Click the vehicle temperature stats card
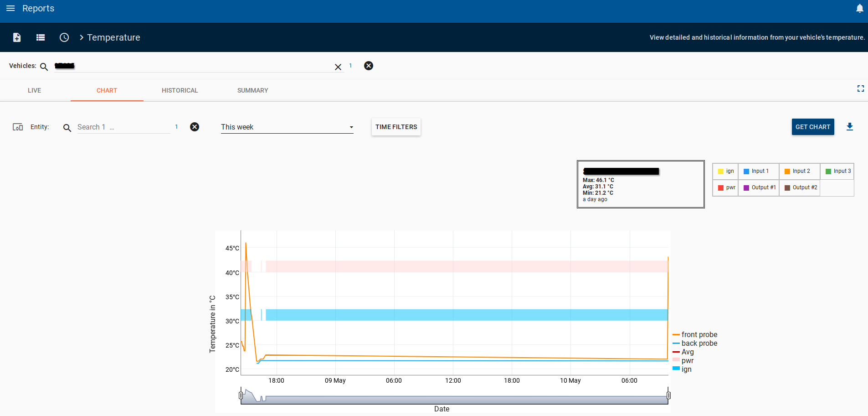Screen dimensions: 868x416 click(641, 184)
